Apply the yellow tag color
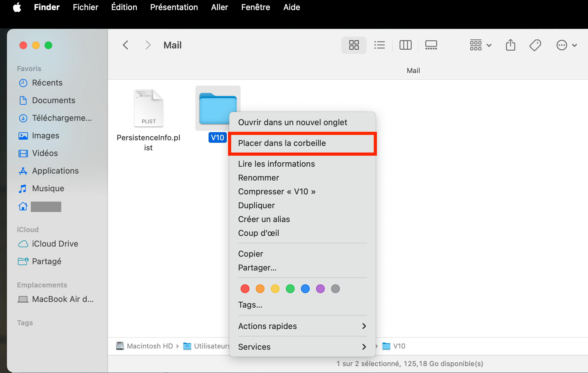 (x=275, y=289)
